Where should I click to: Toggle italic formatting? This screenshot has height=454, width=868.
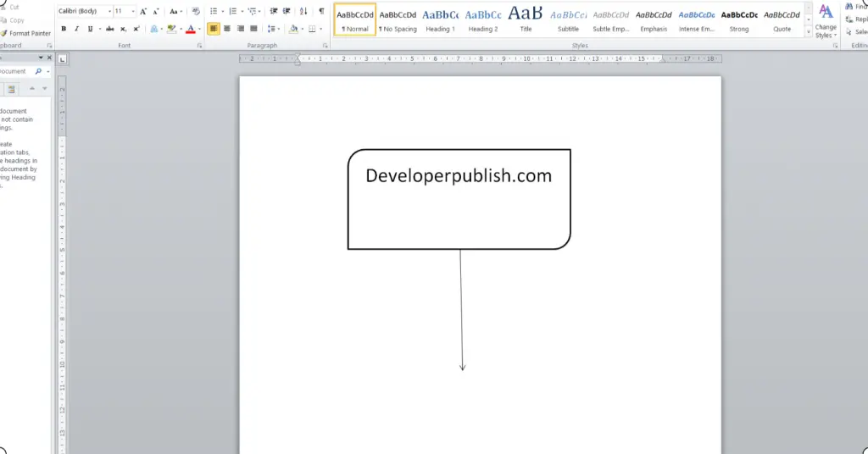[76, 29]
